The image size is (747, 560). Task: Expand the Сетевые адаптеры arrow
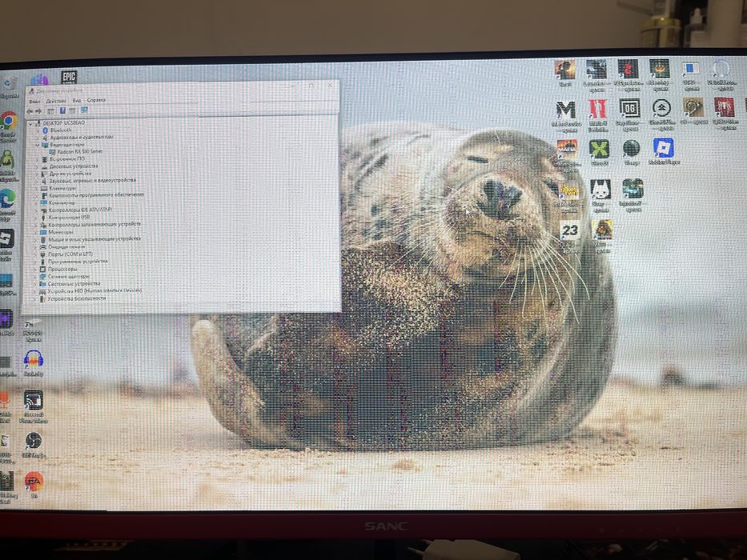[x=35, y=277]
